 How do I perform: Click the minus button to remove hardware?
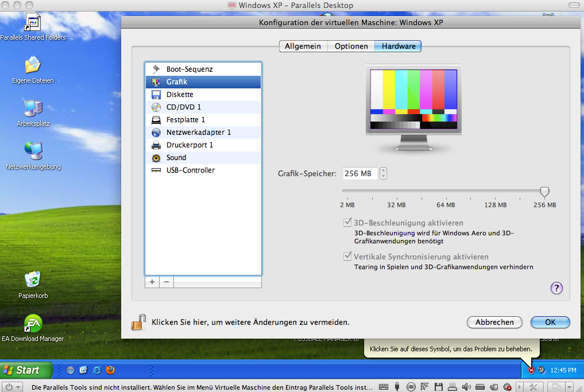[x=167, y=282]
